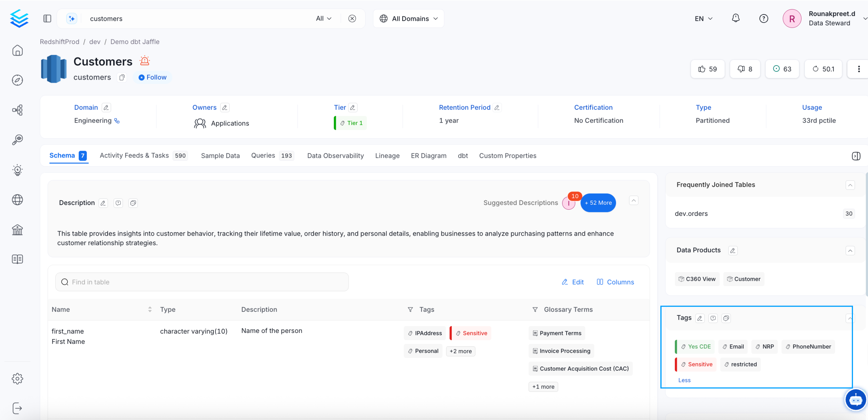This screenshot has width=868, height=420.
Task: Open the search filter All dropdown
Action: 323,19
